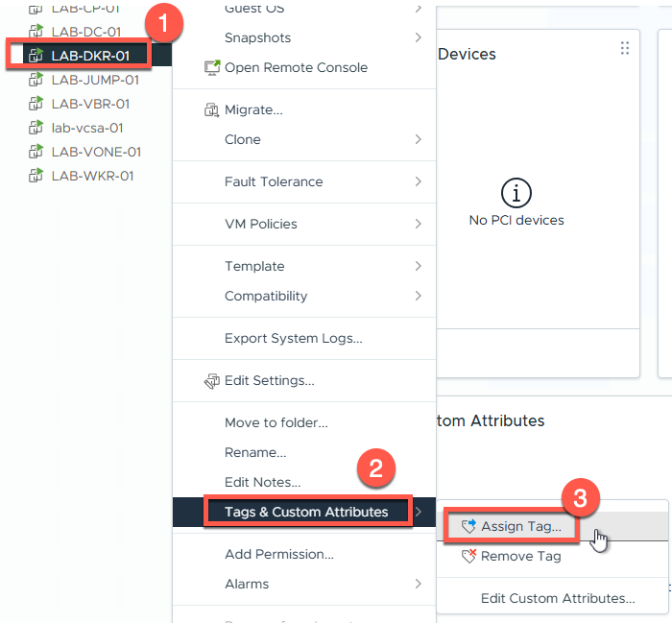
Task: Click the lab-vcsa-01 VM icon
Action: pos(36,128)
